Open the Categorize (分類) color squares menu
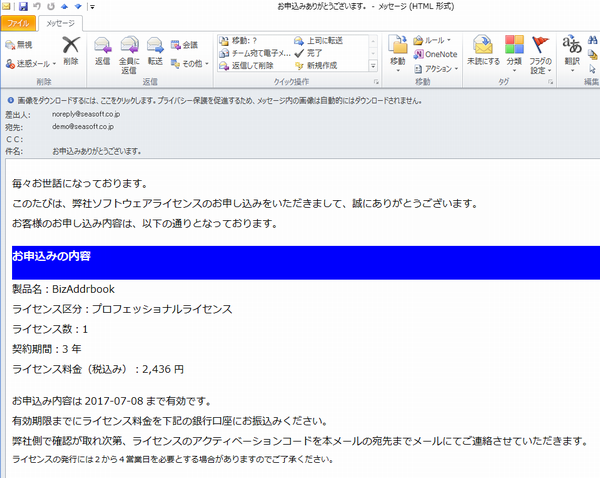This screenshot has height=478, width=600. point(514,50)
